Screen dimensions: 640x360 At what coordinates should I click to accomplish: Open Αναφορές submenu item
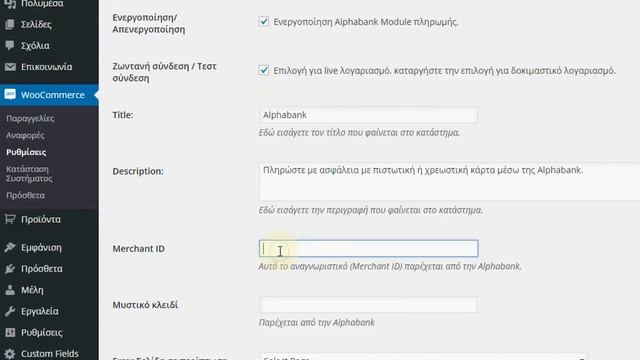(x=25, y=135)
